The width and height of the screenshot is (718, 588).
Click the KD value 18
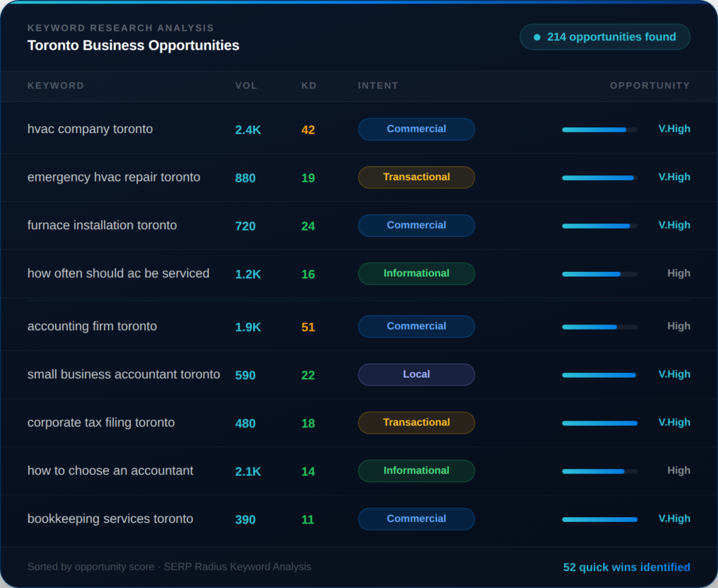click(309, 423)
